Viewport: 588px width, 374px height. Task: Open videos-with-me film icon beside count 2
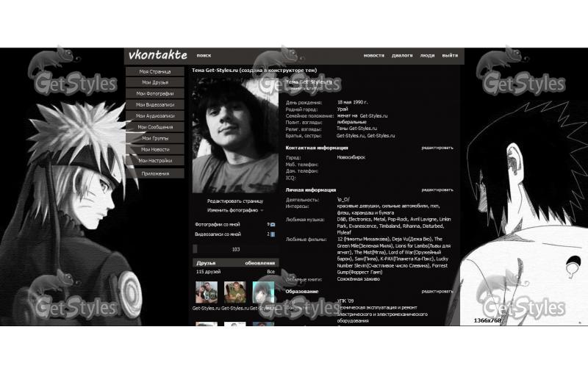(273, 234)
